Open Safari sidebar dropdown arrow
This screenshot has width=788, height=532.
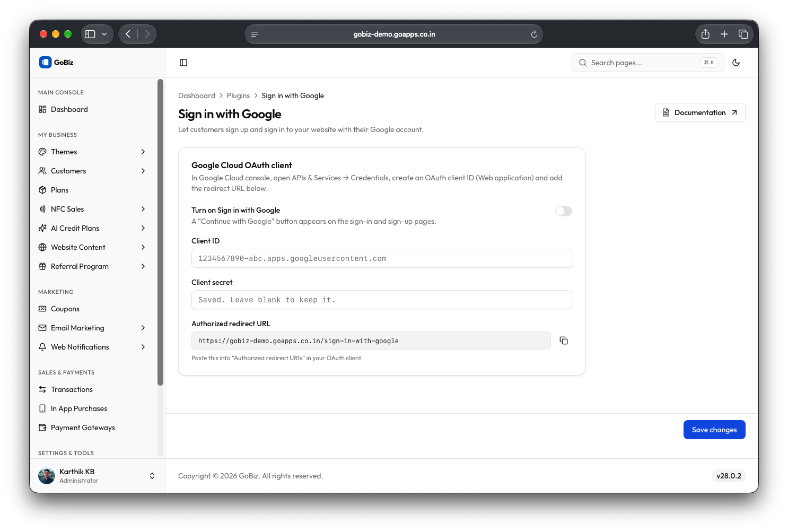[x=104, y=34]
